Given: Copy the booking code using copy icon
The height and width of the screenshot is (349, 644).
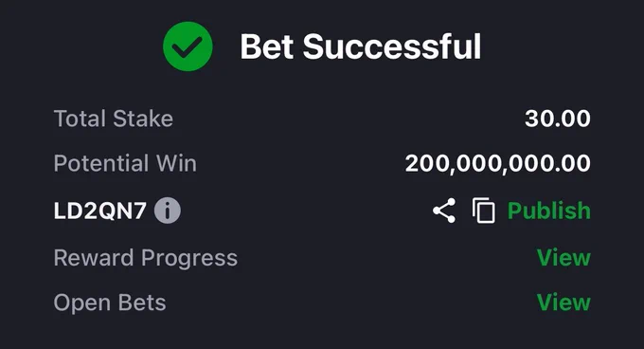Looking at the screenshot, I should click(x=483, y=211).
